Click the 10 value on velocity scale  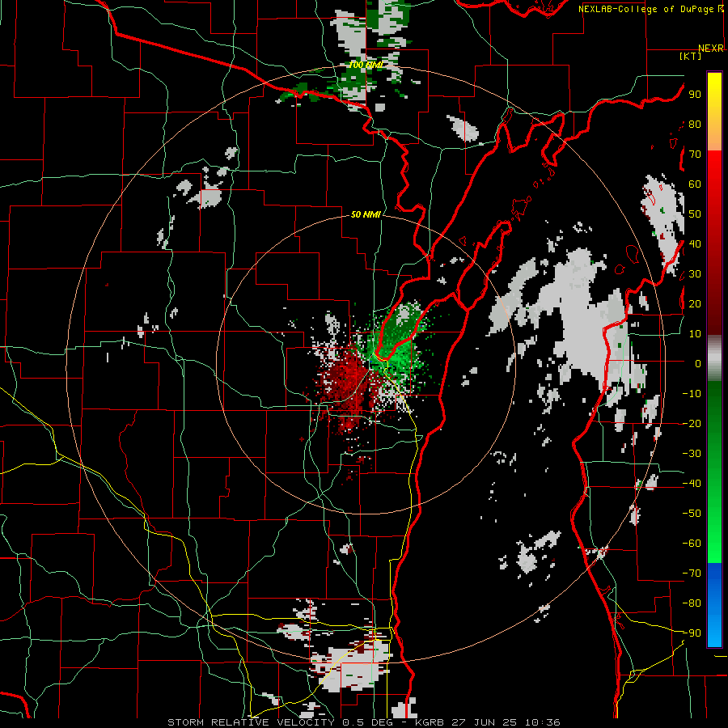tap(695, 334)
